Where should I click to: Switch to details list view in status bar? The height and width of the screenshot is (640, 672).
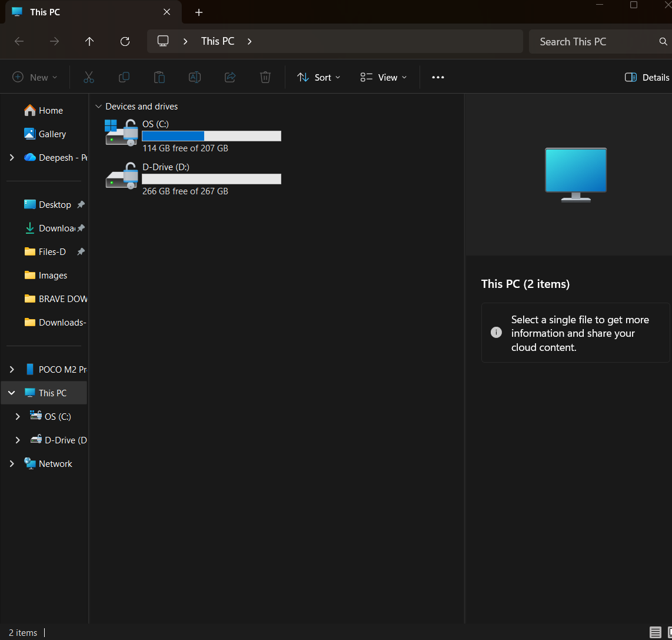(656, 632)
